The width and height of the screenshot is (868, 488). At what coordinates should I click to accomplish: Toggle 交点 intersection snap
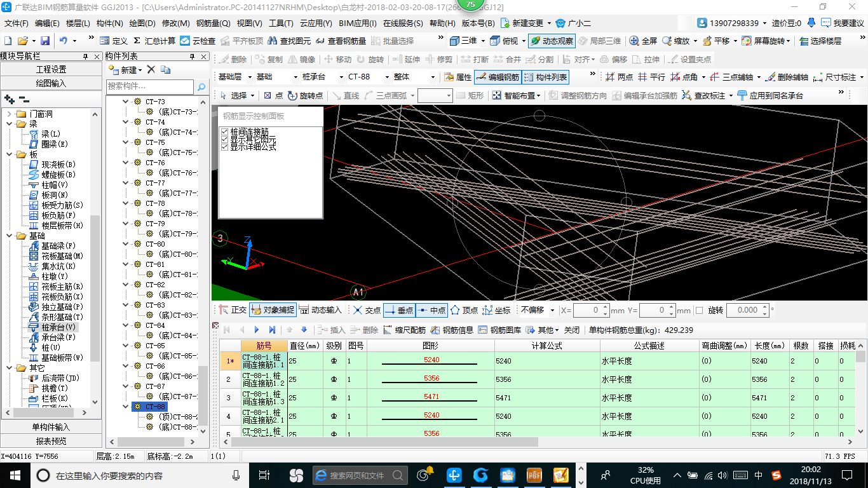(367, 310)
